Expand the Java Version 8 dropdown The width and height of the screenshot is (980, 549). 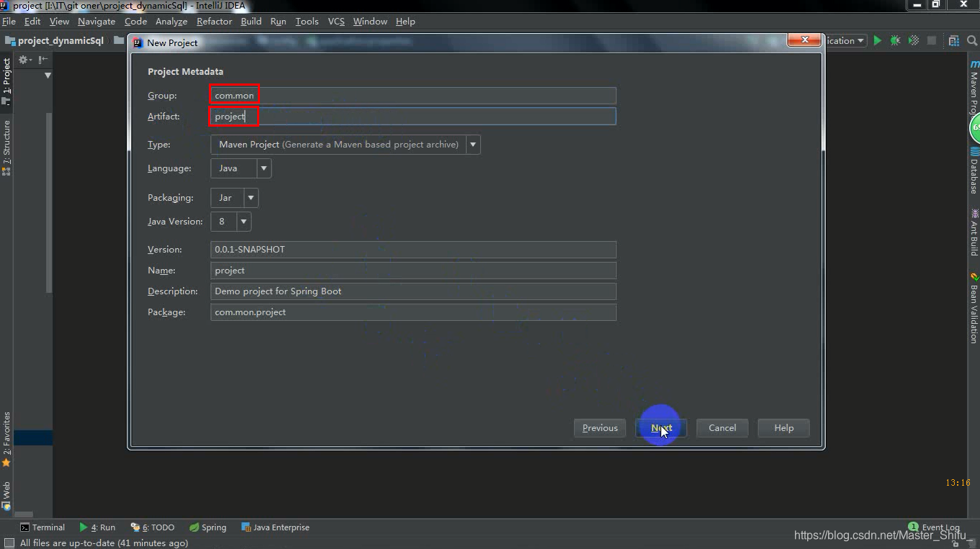(x=243, y=222)
